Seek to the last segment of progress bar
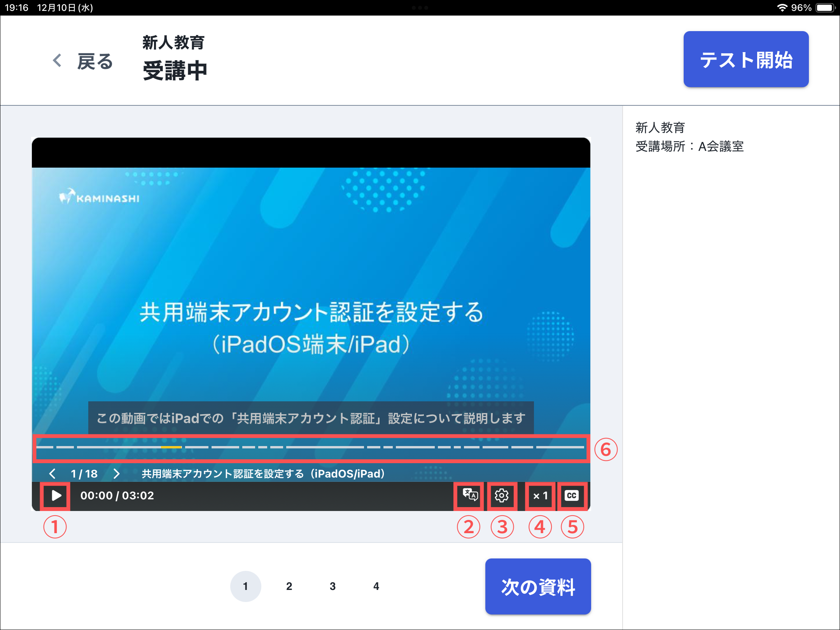 560,447
